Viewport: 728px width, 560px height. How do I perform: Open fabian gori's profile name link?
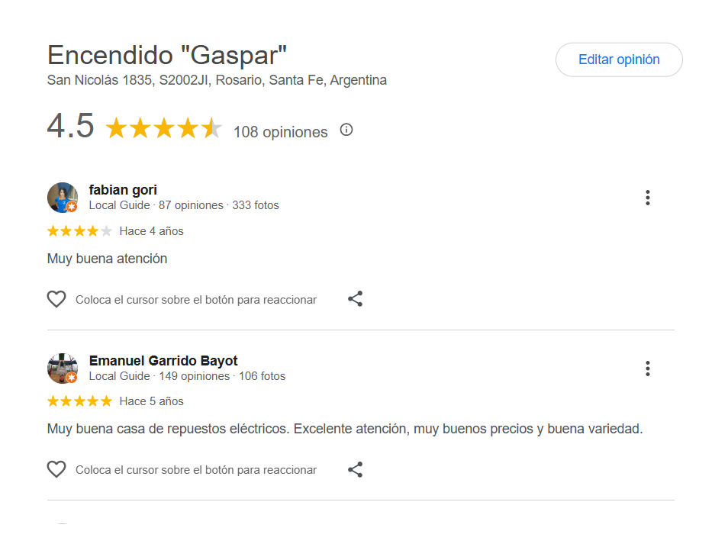pos(123,190)
